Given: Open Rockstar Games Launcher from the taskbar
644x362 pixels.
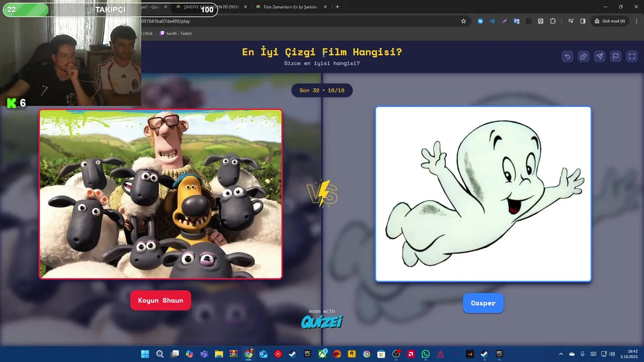Looking at the screenshot, I should click(352, 354).
